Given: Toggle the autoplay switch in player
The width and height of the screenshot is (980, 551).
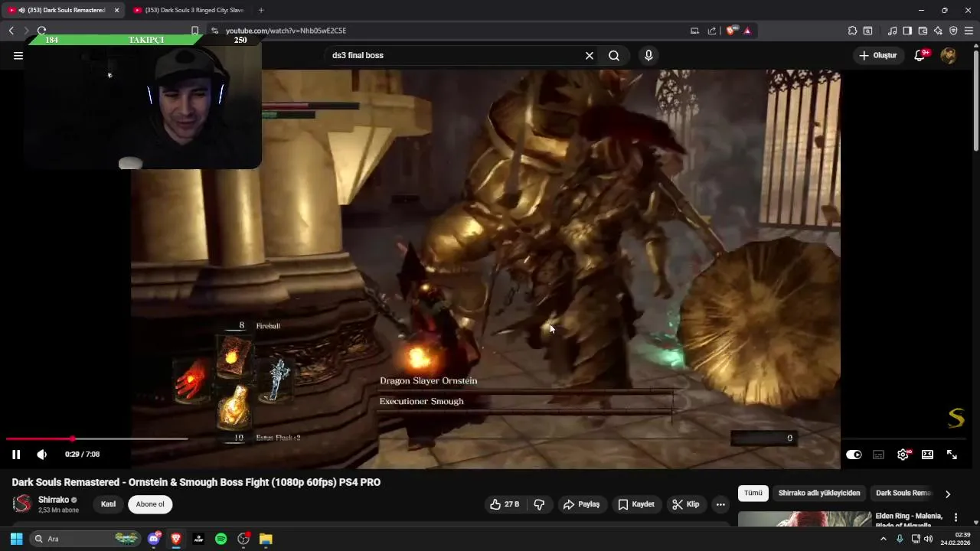Looking at the screenshot, I should point(854,455).
